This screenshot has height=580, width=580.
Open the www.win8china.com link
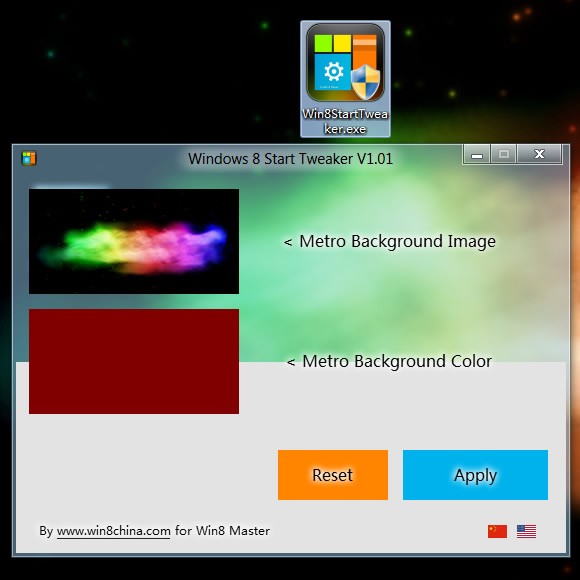click(114, 531)
